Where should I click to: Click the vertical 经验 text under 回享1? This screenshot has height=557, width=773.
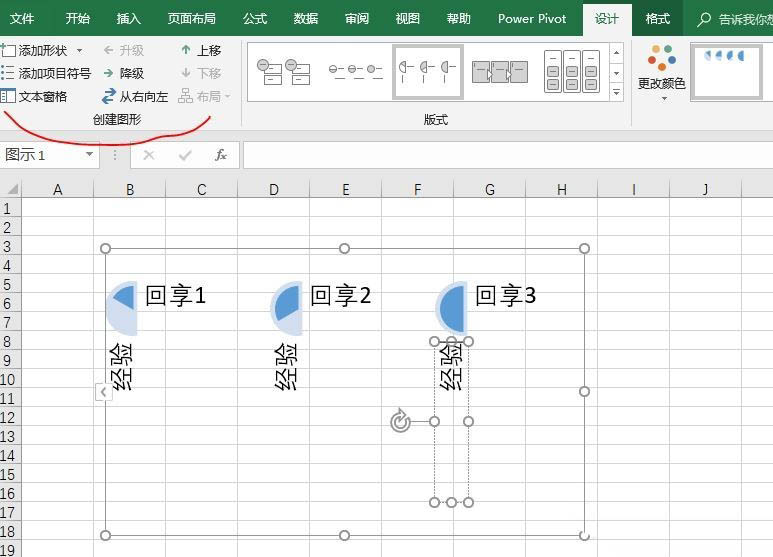pyautogui.click(x=122, y=367)
